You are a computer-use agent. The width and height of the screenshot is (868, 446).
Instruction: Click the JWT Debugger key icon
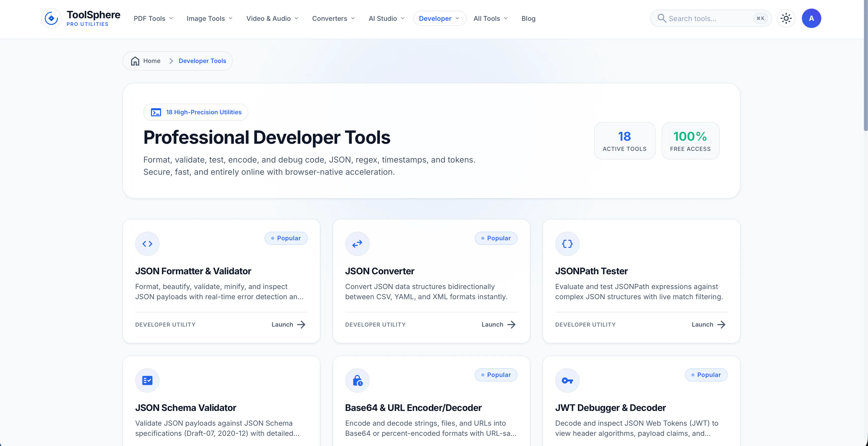pyautogui.click(x=567, y=381)
